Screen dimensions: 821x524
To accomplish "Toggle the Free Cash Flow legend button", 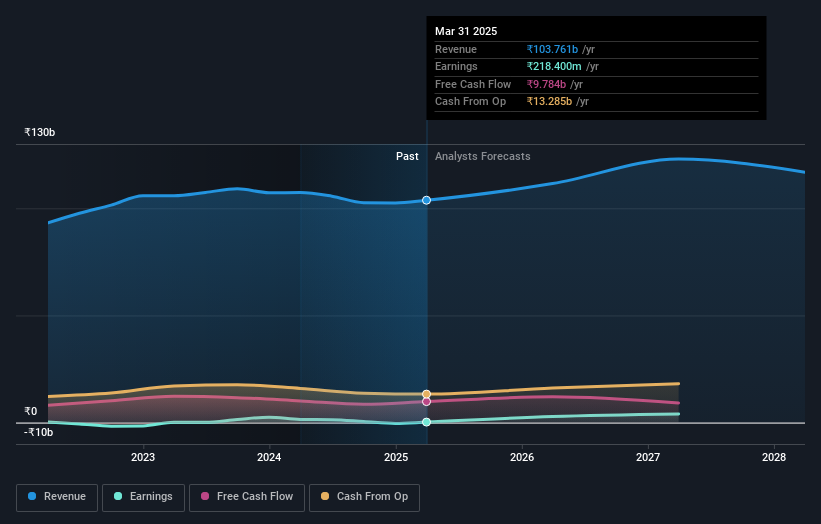I will tap(247, 497).
